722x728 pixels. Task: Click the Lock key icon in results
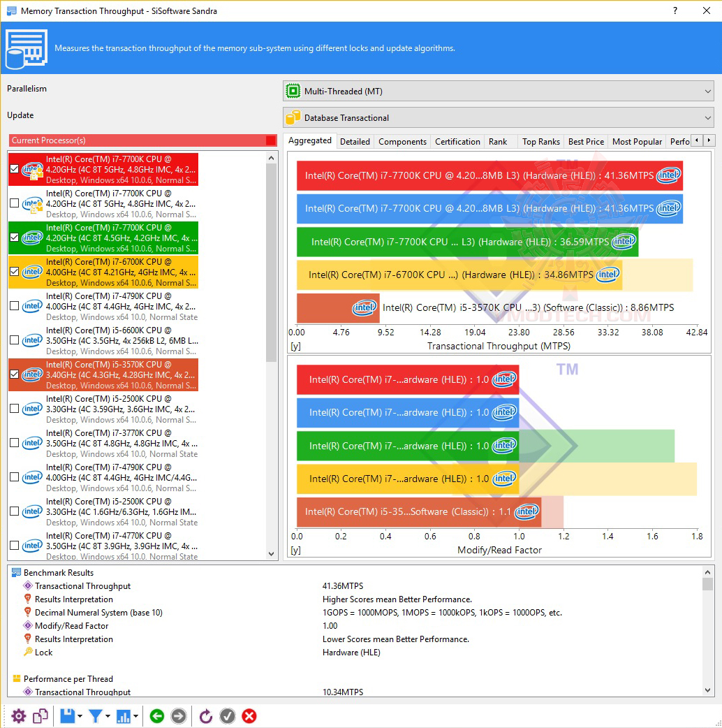tap(28, 652)
